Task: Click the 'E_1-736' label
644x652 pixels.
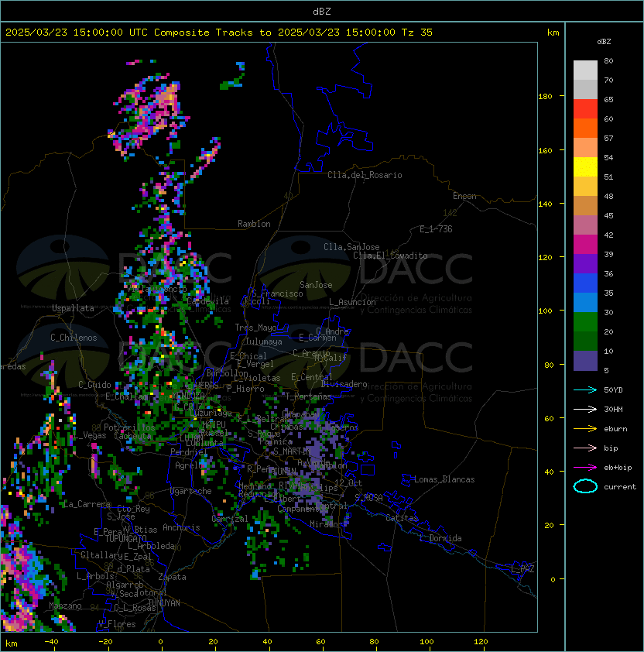Action: coord(436,229)
